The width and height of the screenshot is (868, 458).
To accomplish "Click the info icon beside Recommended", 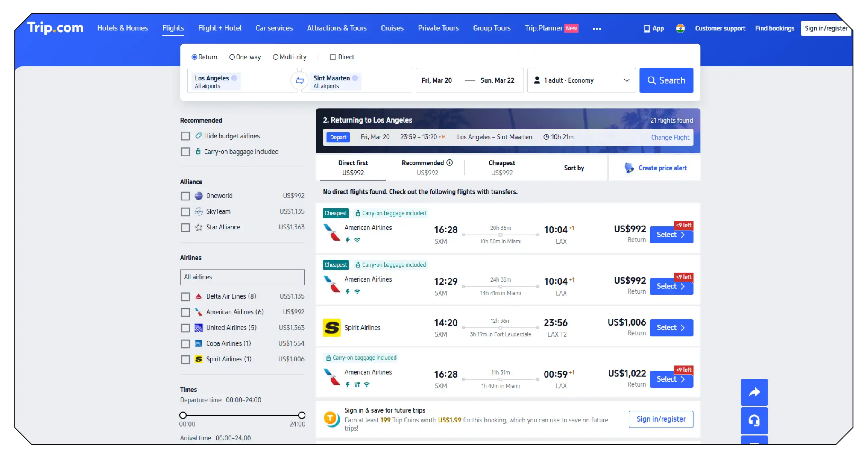I will pyautogui.click(x=449, y=162).
